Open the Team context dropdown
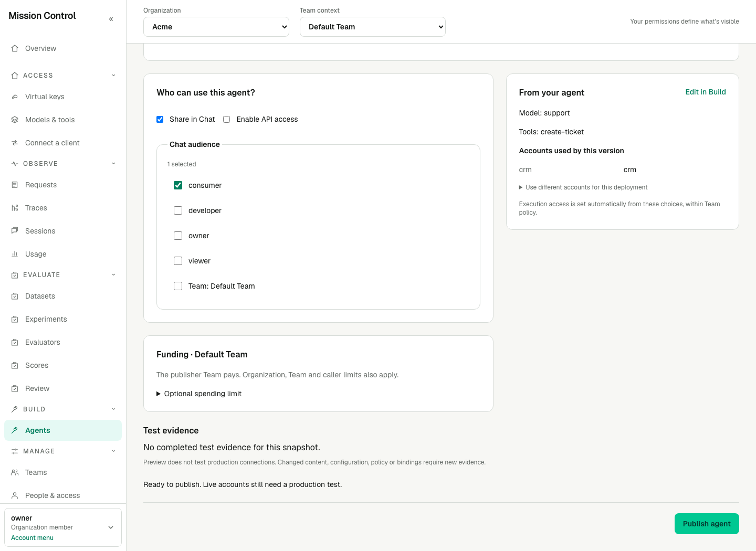 click(x=373, y=27)
